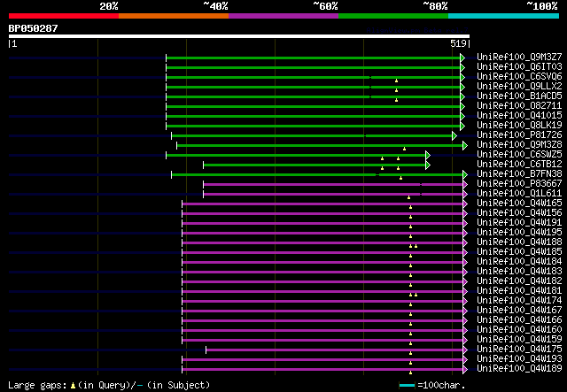Click the =100char. scale label
This screenshot has height=392, width=567.
(441, 386)
